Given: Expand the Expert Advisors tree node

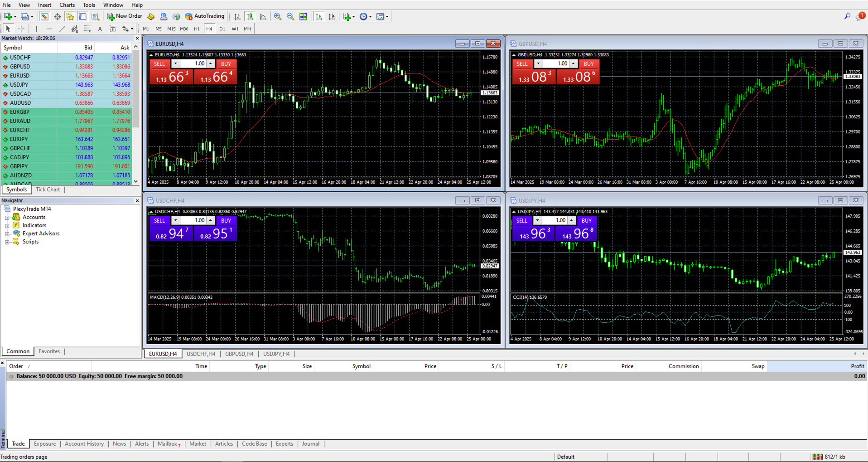Looking at the screenshot, I should [7, 234].
